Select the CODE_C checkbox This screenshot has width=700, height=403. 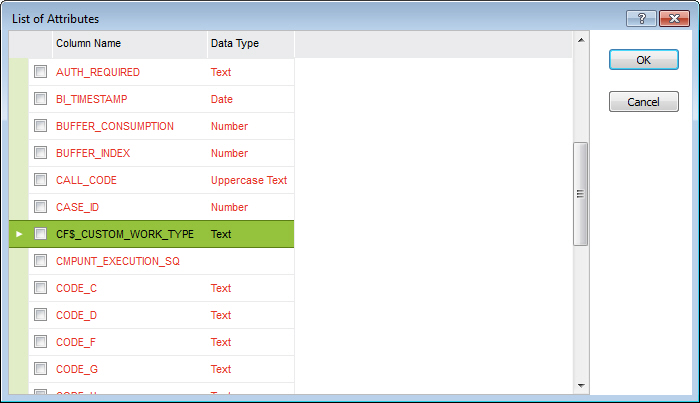[40, 288]
